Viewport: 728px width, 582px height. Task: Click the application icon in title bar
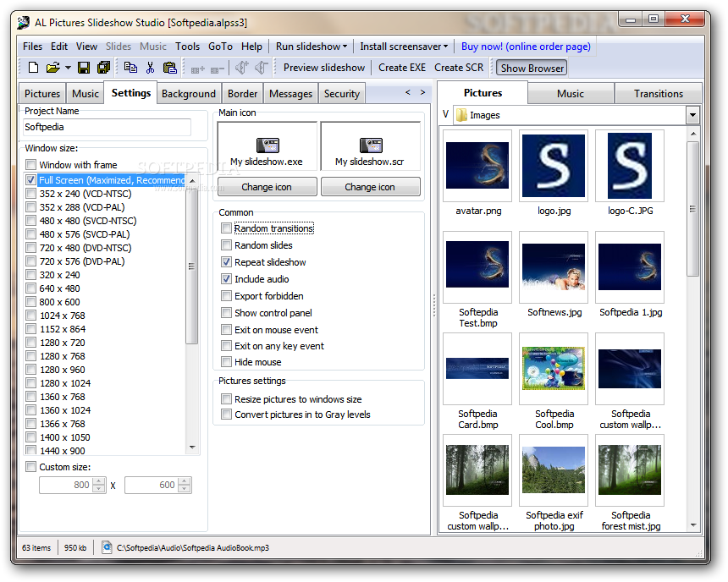23,22
